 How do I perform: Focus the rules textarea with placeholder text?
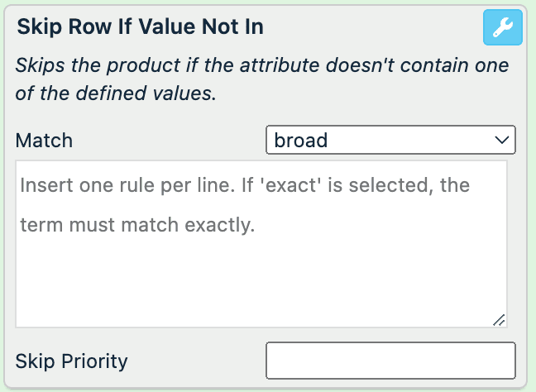click(x=261, y=244)
